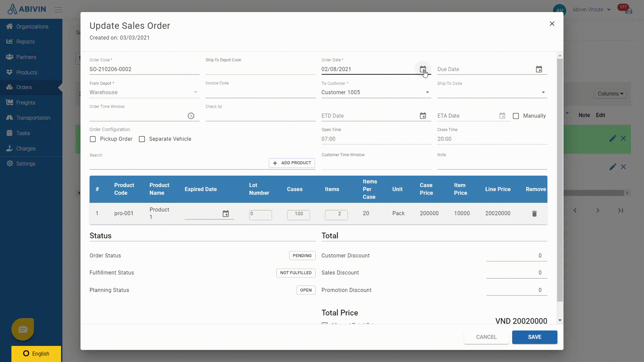644x362 pixels.
Task: Click the Order Time Window clock icon
Action: tap(191, 116)
